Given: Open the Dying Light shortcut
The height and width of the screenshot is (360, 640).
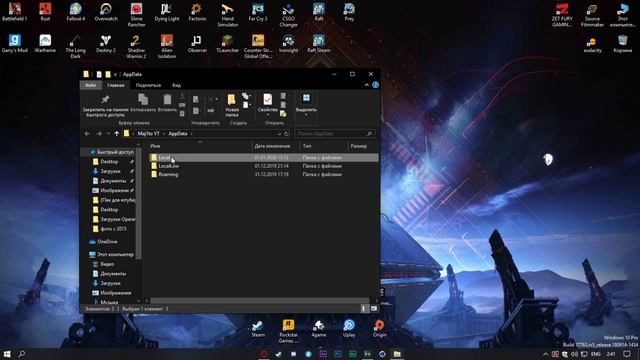Looking at the screenshot, I should coord(167,11).
